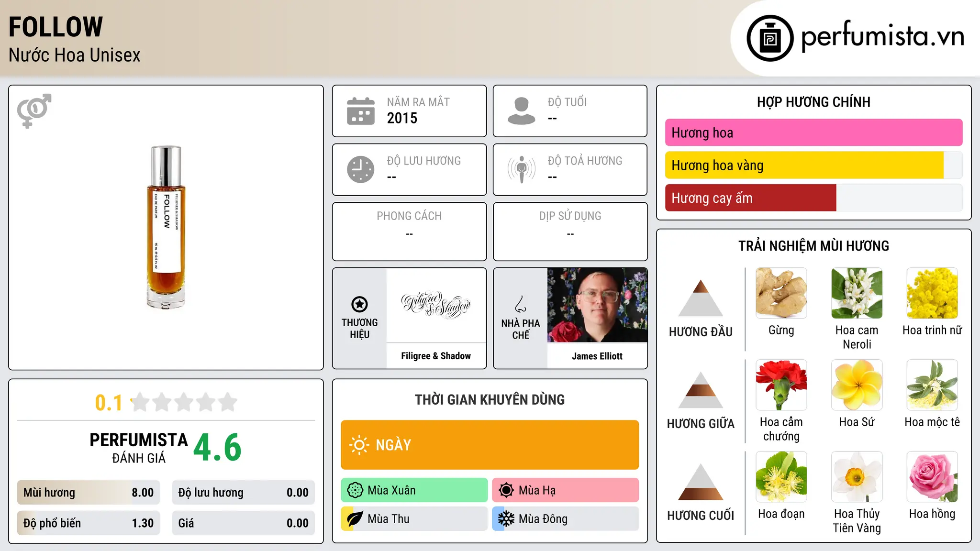
Task: Click the sun icon for Mùa Hạ
Action: pyautogui.click(x=506, y=490)
